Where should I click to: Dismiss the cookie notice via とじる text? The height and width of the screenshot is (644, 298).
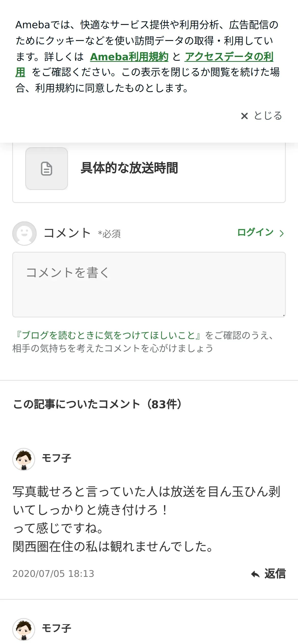point(268,116)
